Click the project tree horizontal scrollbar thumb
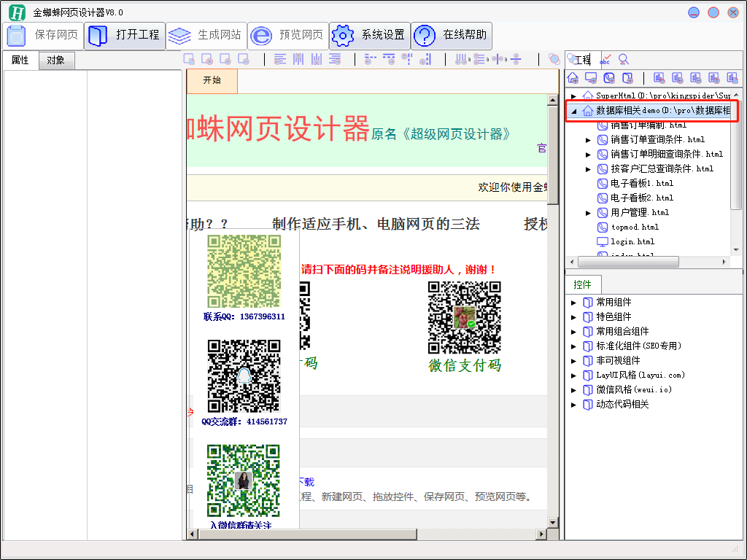 tap(628, 262)
